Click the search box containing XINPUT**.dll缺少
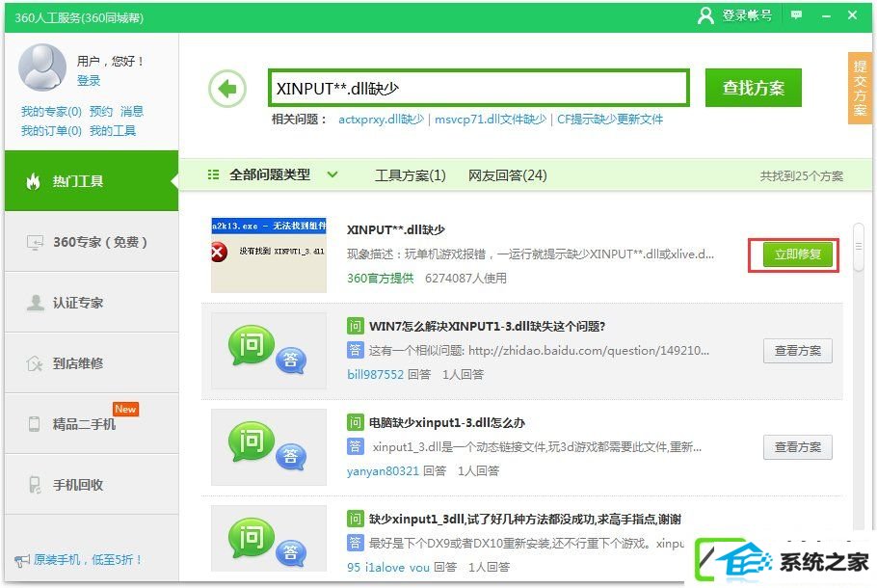This screenshot has width=877, height=588. [478, 88]
